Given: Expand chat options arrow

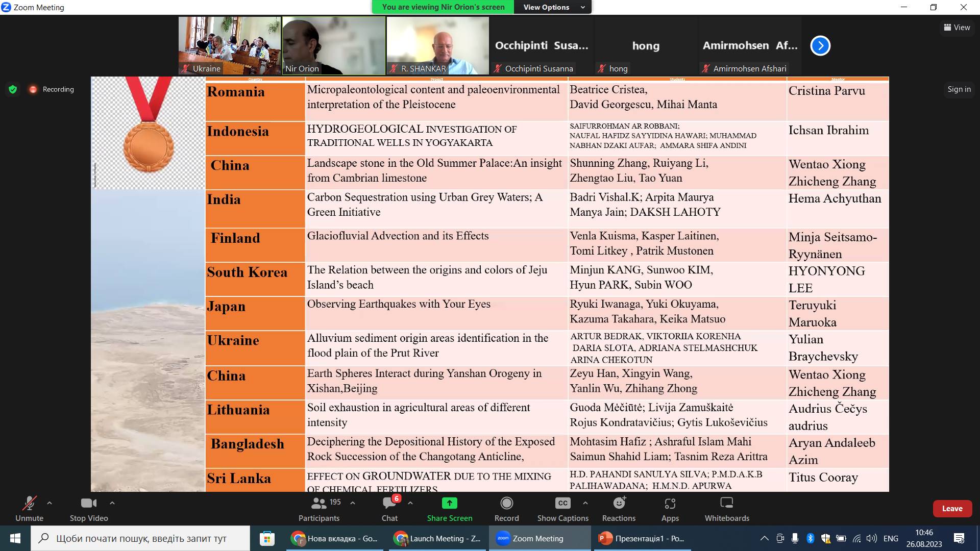Looking at the screenshot, I should click(410, 503).
